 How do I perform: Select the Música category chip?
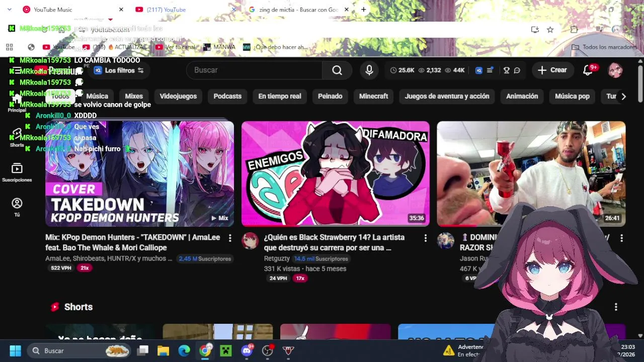[97, 96]
